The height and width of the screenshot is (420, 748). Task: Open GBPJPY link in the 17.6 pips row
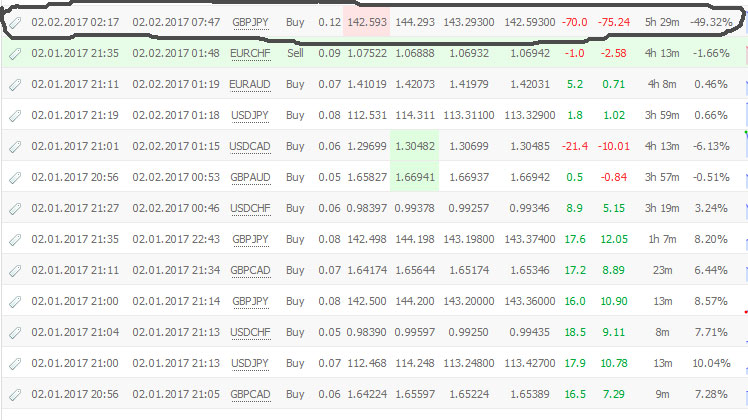(x=250, y=240)
